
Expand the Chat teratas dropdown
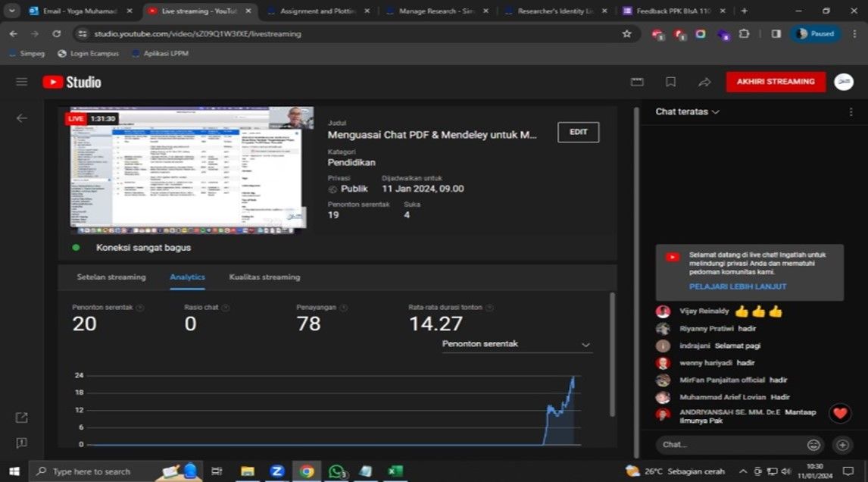click(687, 112)
